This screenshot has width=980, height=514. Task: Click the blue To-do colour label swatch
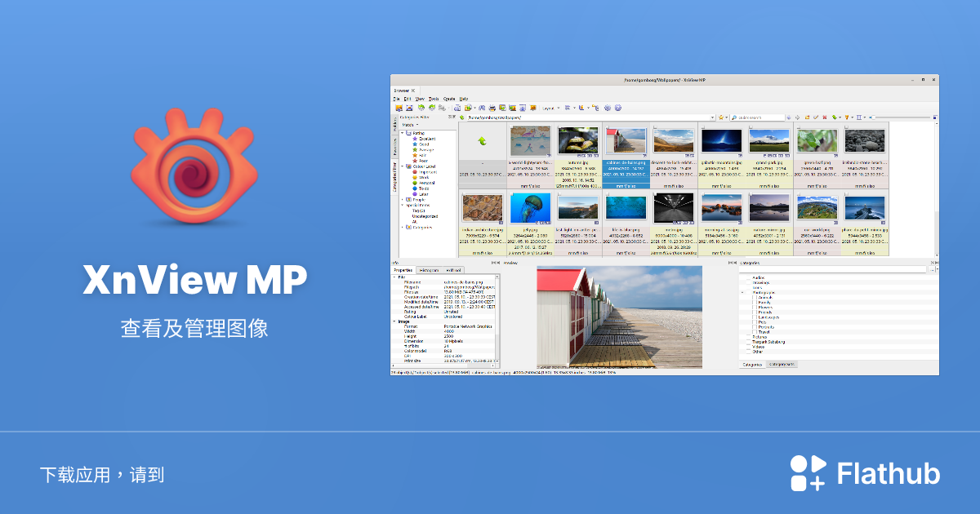point(416,188)
